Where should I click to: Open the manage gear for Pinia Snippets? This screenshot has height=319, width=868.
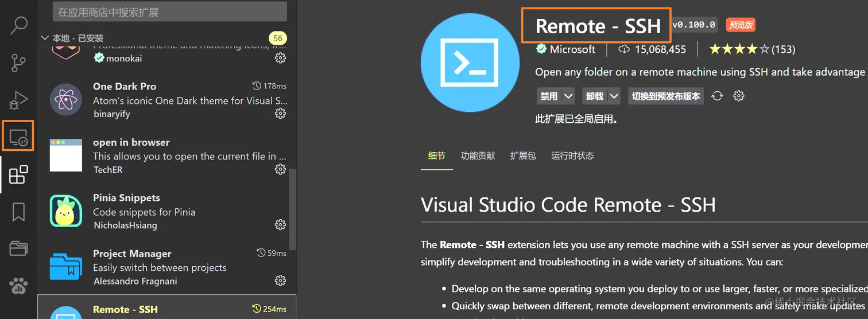280,224
